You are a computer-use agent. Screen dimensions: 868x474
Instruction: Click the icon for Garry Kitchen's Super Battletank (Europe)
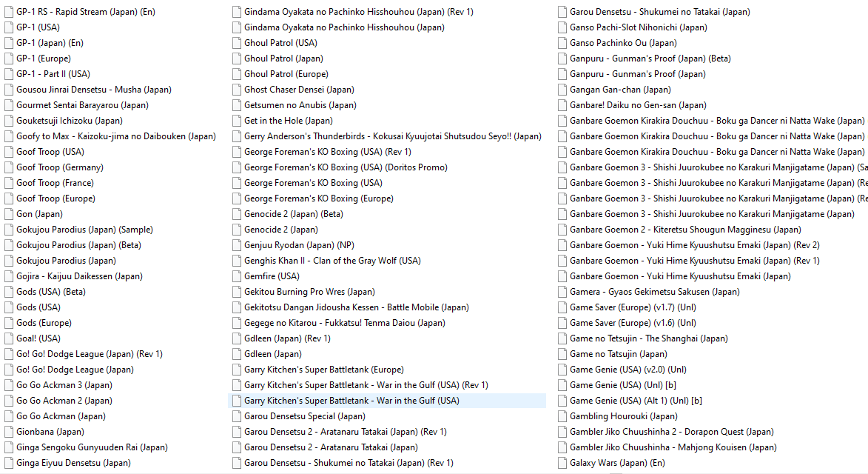[x=237, y=370]
